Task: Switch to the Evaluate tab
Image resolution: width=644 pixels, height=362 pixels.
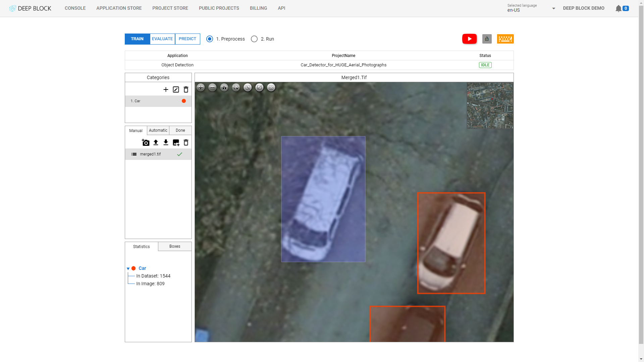Action: coord(162,39)
